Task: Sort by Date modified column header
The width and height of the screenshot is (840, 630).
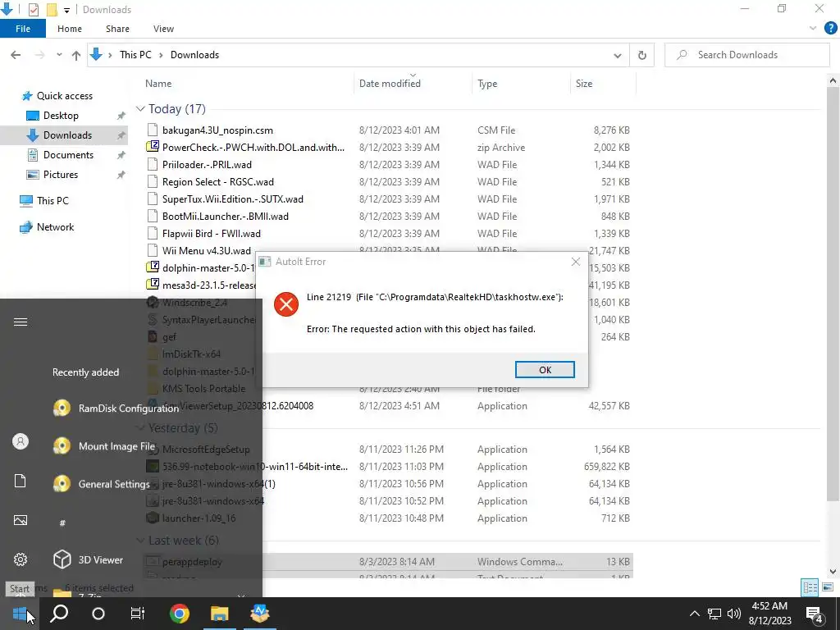Action: 390,84
